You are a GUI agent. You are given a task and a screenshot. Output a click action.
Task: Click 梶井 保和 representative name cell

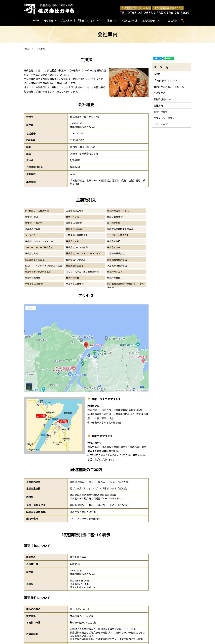pos(108,167)
